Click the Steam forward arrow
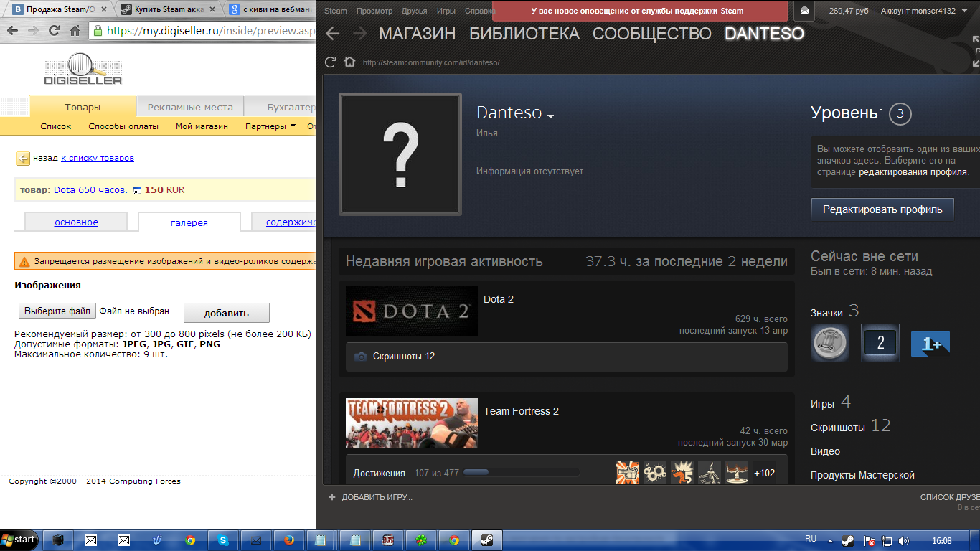Screen dimensions: 980x551 pos(360,34)
